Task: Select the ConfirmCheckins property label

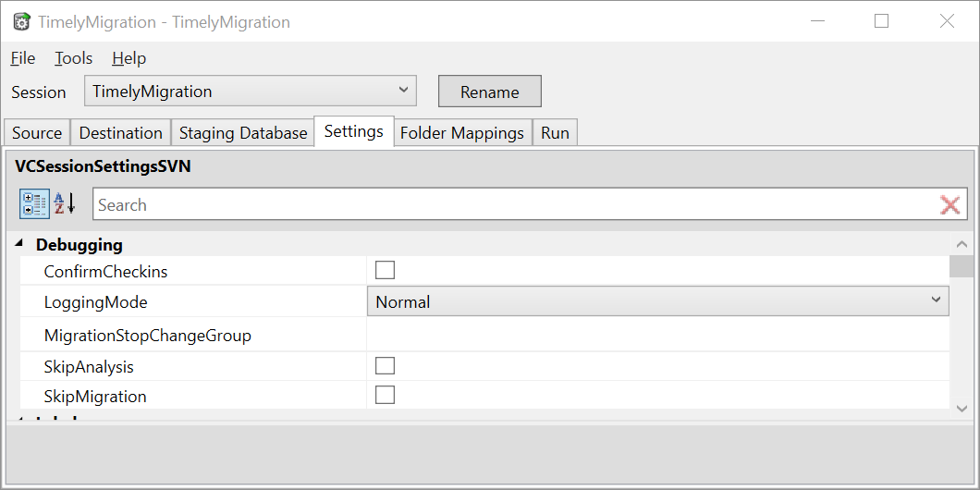Action: click(105, 271)
